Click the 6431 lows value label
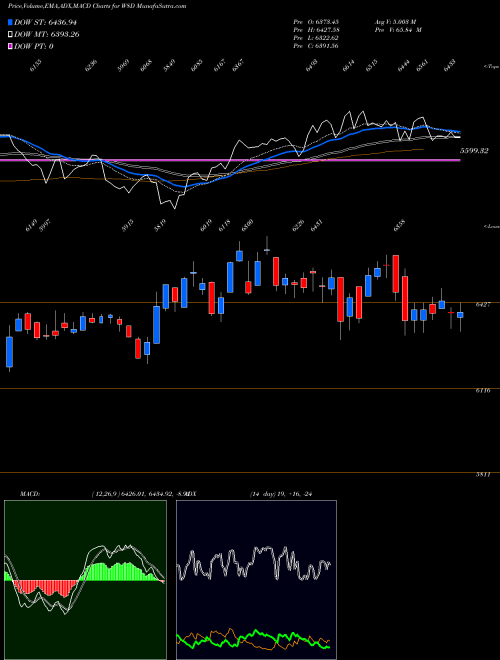The width and height of the screenshot is (500, 660). [316, 226]
